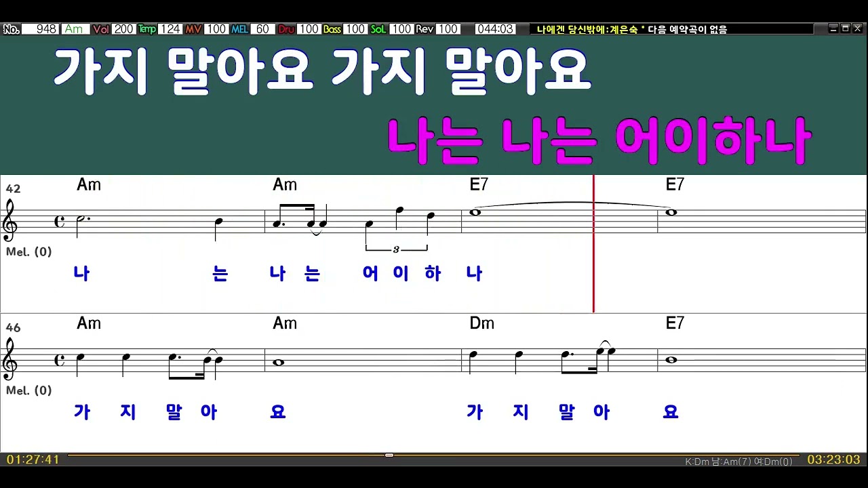Viewport: 868px width, 488px height.
Task: Click the syllable 어 under upper staff
Action: pos(370,274)
